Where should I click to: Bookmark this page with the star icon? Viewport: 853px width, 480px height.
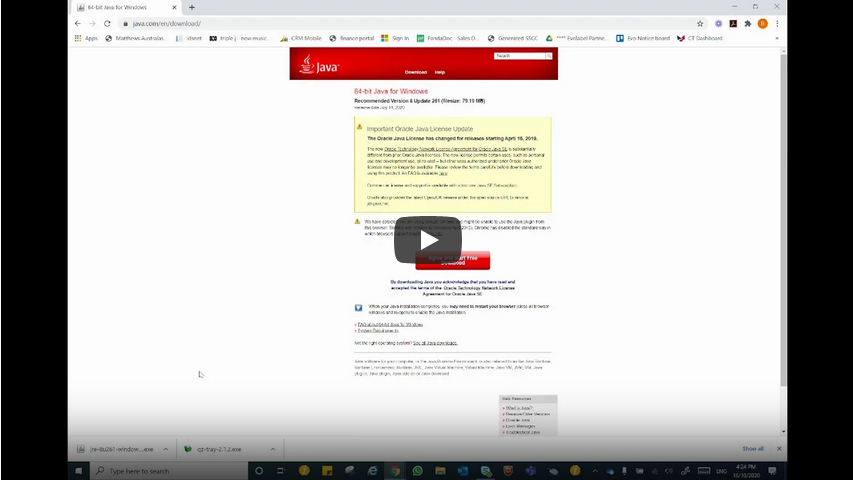coord(700,23)
